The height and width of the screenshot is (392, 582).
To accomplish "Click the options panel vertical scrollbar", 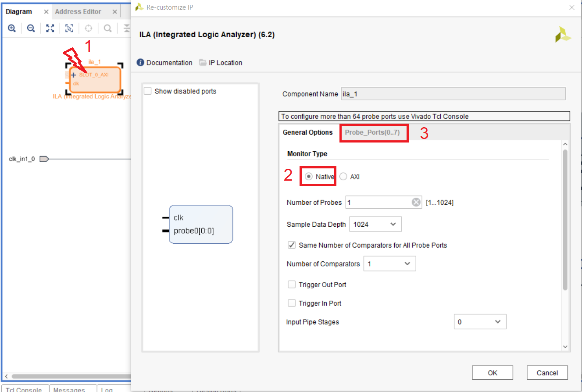I will [x=565, y=219].
